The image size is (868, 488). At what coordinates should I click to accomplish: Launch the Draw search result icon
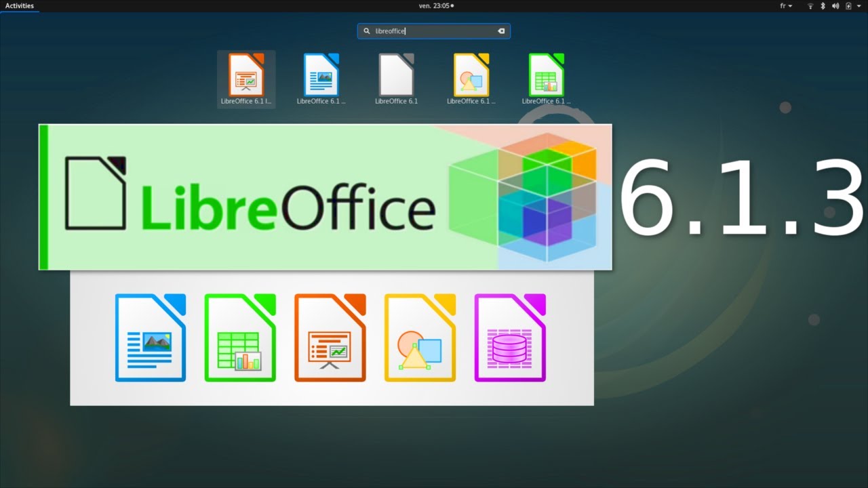click(471, 75)
